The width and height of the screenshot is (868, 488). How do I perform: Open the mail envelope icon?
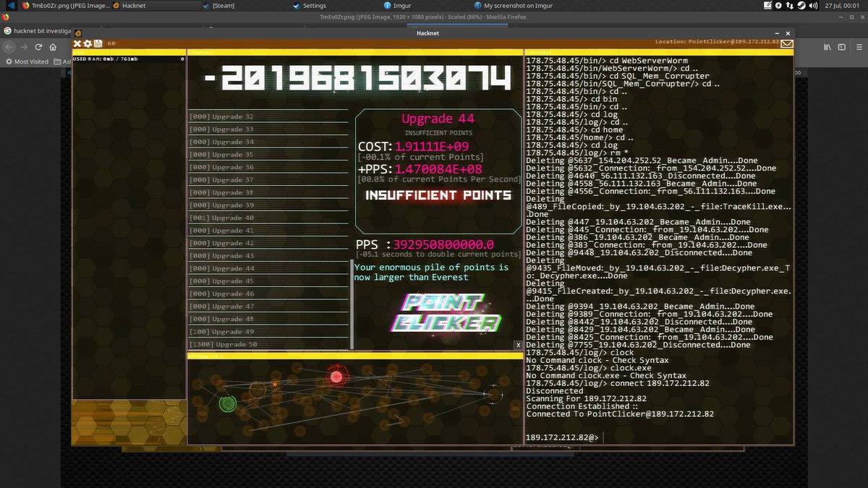786,43
